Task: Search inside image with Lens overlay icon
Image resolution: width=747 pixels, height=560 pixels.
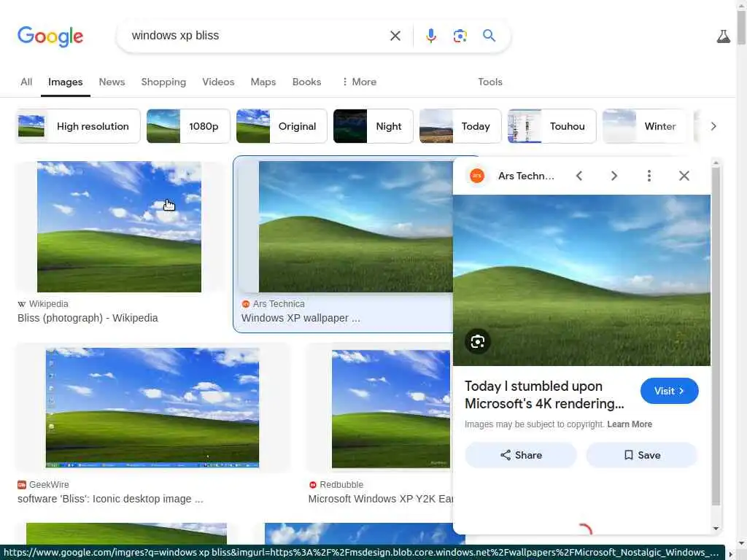Action: coord(477,341)
